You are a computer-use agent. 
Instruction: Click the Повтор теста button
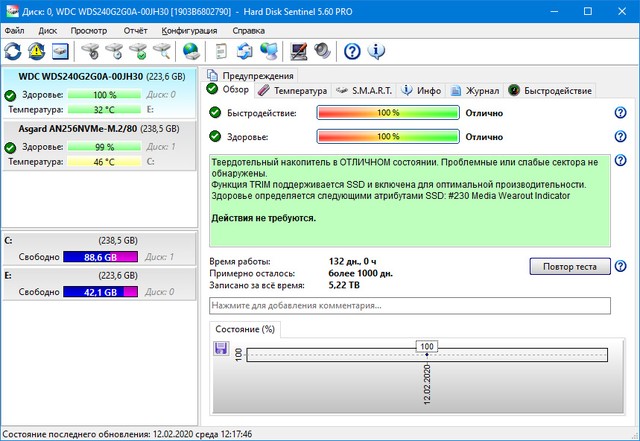569,266
